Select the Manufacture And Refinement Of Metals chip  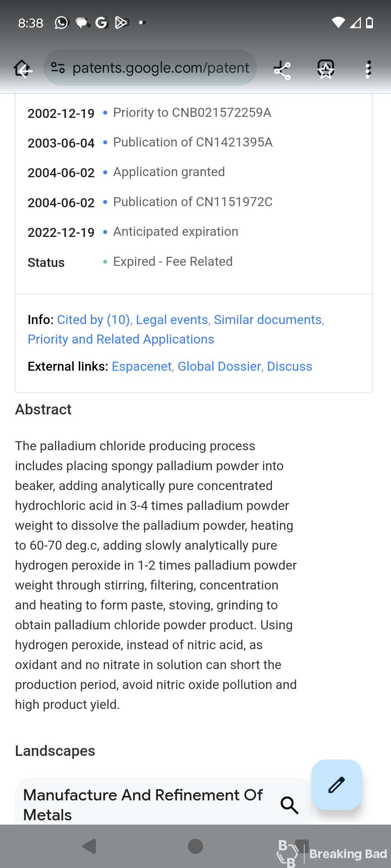tap(164, 802)
